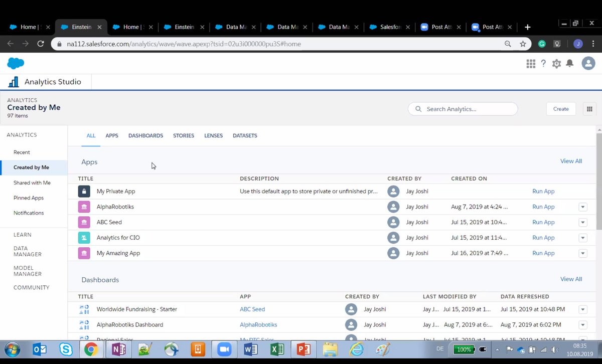Open a new browser tab
The height and width of the screenshot is (364, 602).
pyautogui.click(x=527, y=27)
